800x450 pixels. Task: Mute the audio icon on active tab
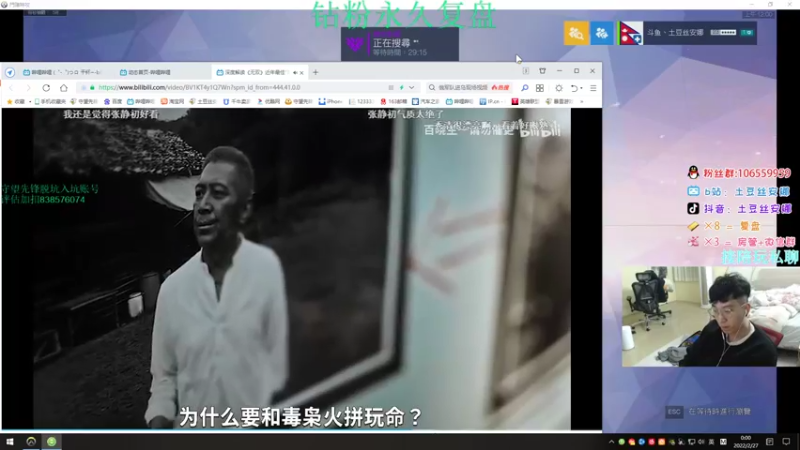pos(295,72)
